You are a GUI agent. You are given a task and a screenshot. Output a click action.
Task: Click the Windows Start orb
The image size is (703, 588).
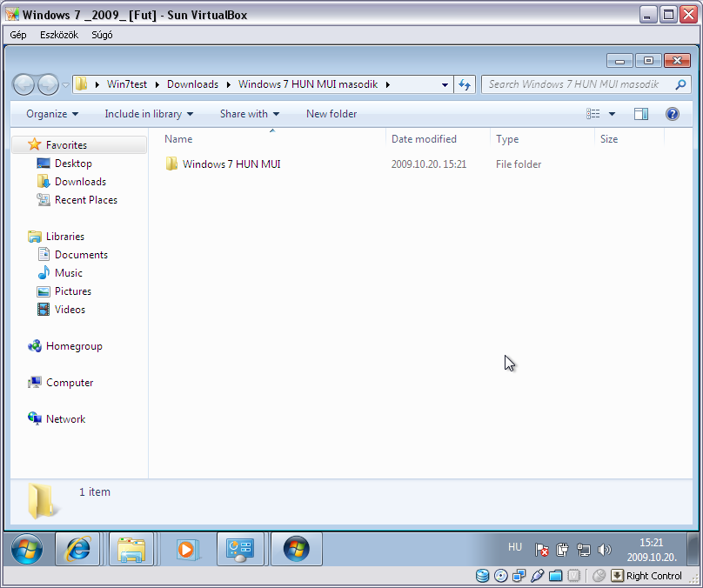27,549
